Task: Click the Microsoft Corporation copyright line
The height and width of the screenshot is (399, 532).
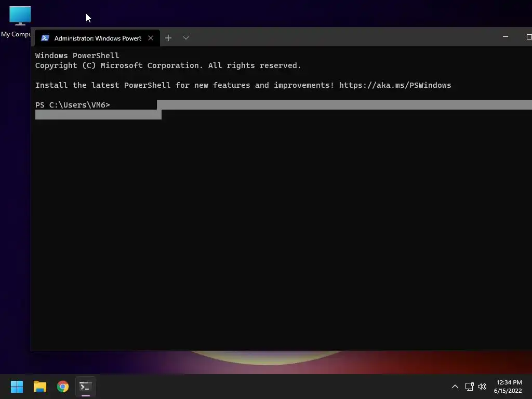Action: [x=168, y=65]
